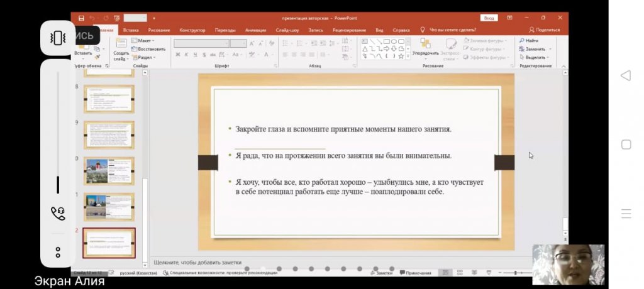Click Заменить to replace text
This screenshot has height=289, width=644.
pos(535,49)
